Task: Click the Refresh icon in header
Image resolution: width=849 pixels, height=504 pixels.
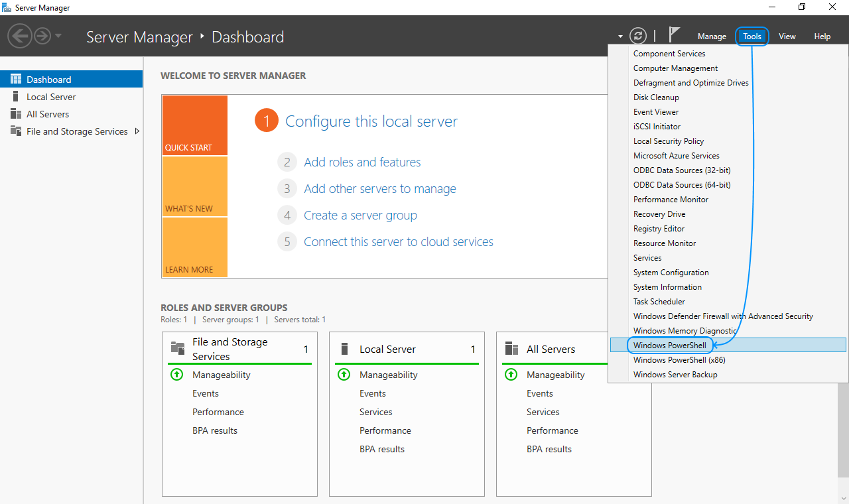Action: click(638, 36)
